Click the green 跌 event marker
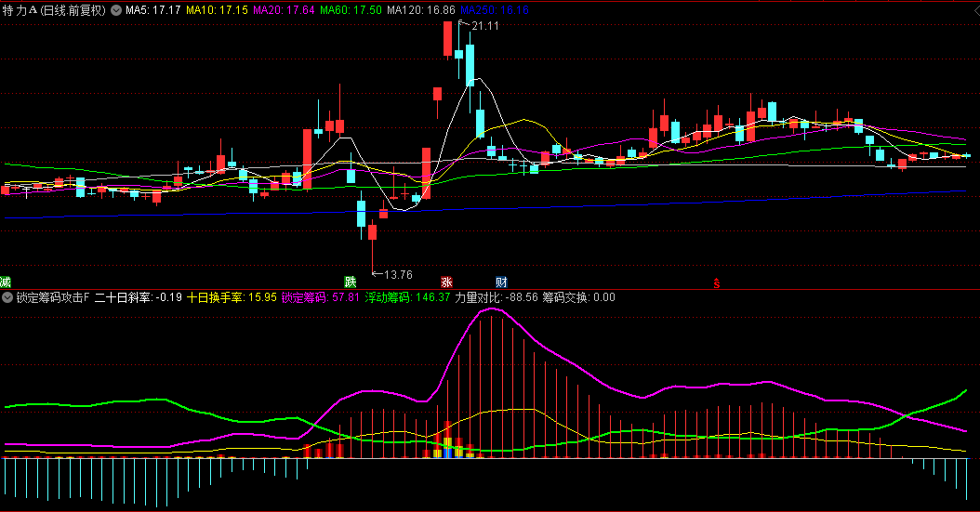 click(351, 282)
